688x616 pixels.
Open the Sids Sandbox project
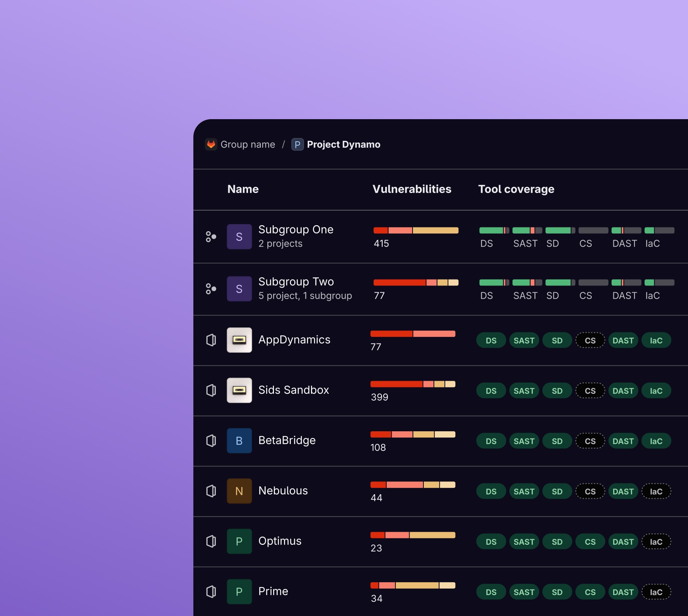pos(293,390)
